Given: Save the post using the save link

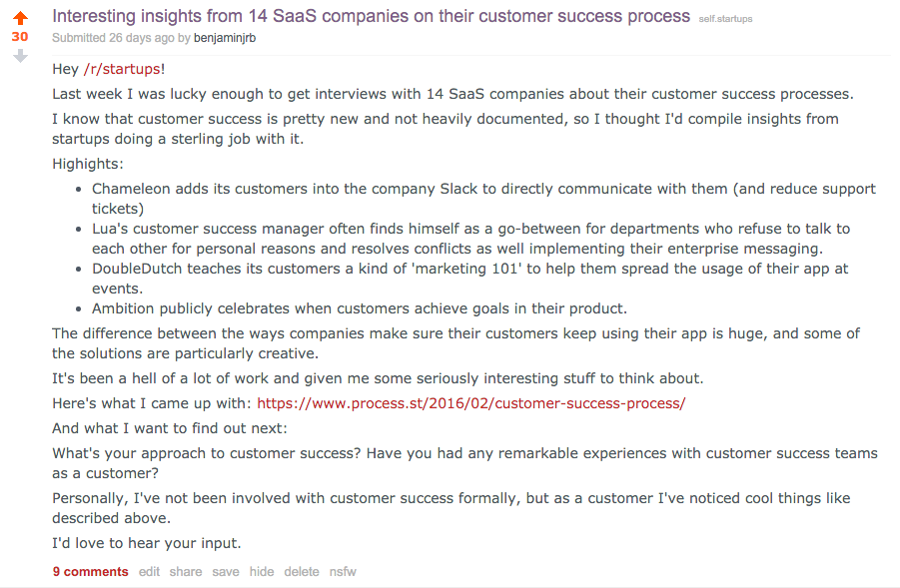Looking at the screenshot, I should point(226,572).
